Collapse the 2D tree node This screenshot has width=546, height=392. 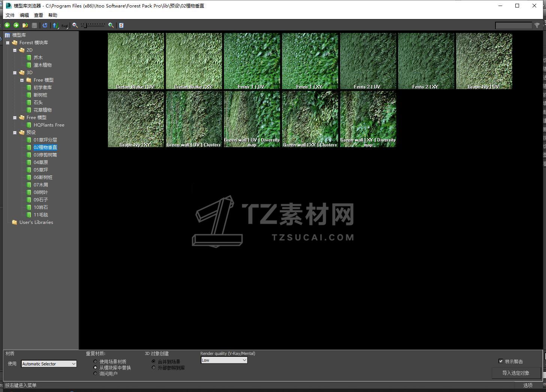[x=15, y=50]
